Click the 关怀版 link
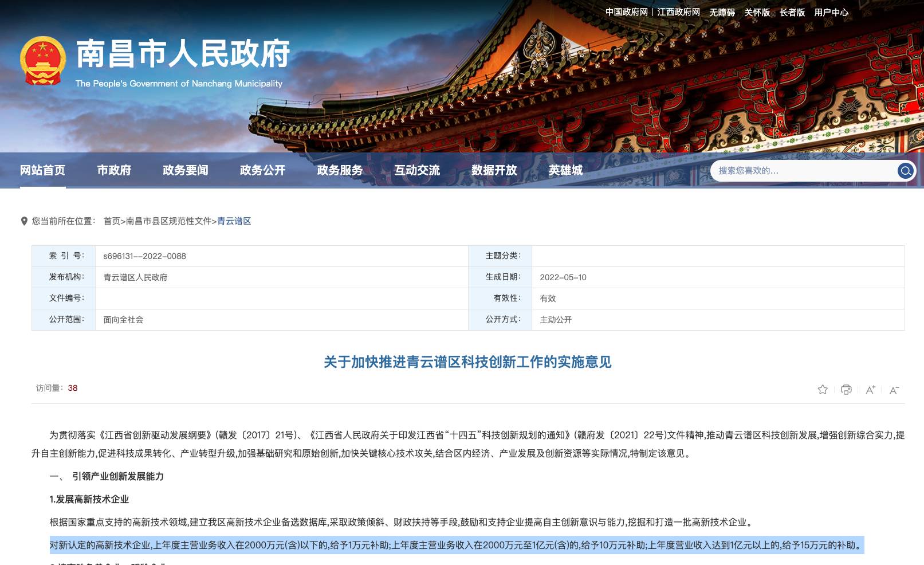This screenshot has height=565, width=924. coord(757,12)
